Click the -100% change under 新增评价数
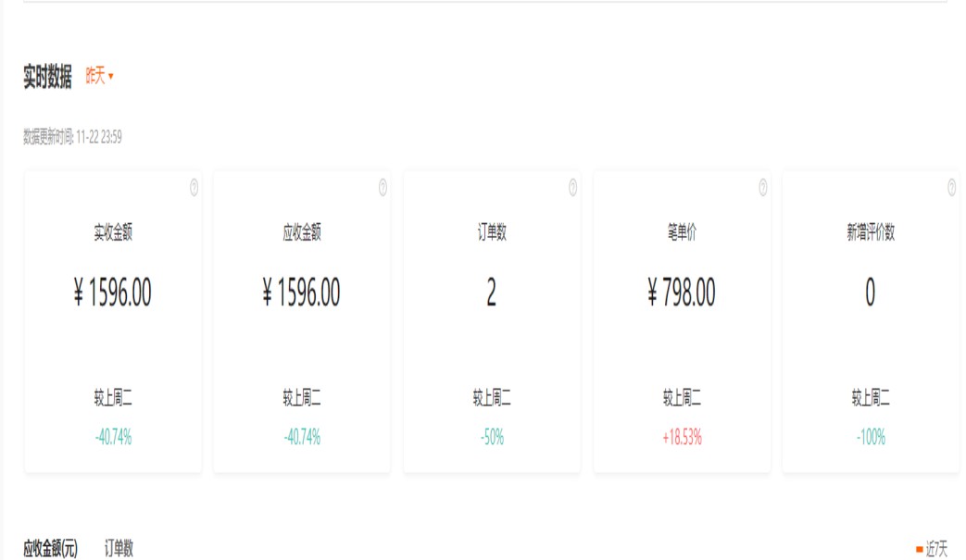 coord(871,438)
